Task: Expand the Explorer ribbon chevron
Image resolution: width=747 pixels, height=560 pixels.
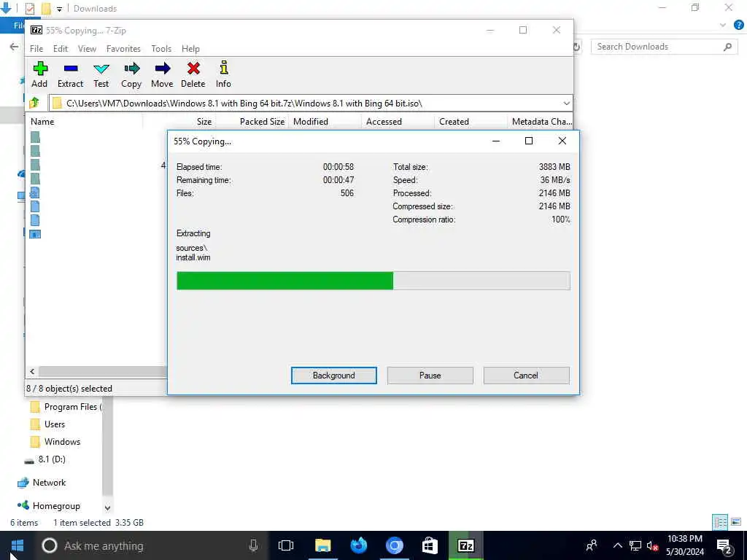Action: (723, 25)
